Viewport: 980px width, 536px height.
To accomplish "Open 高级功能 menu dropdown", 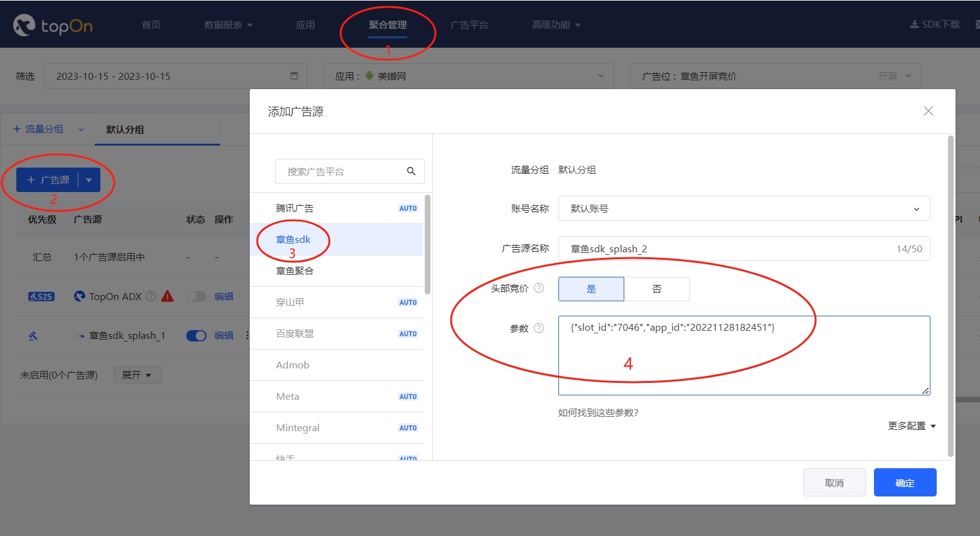I will point(556,24).
